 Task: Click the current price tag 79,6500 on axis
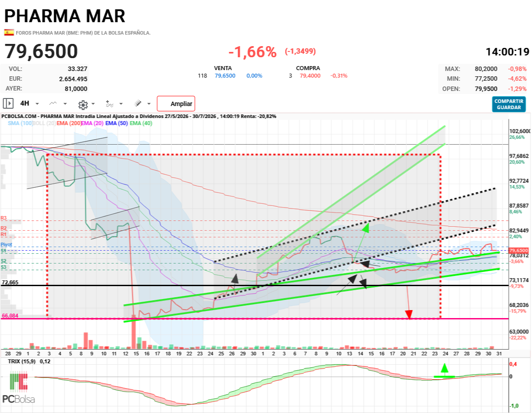click(x=519, y=251)
